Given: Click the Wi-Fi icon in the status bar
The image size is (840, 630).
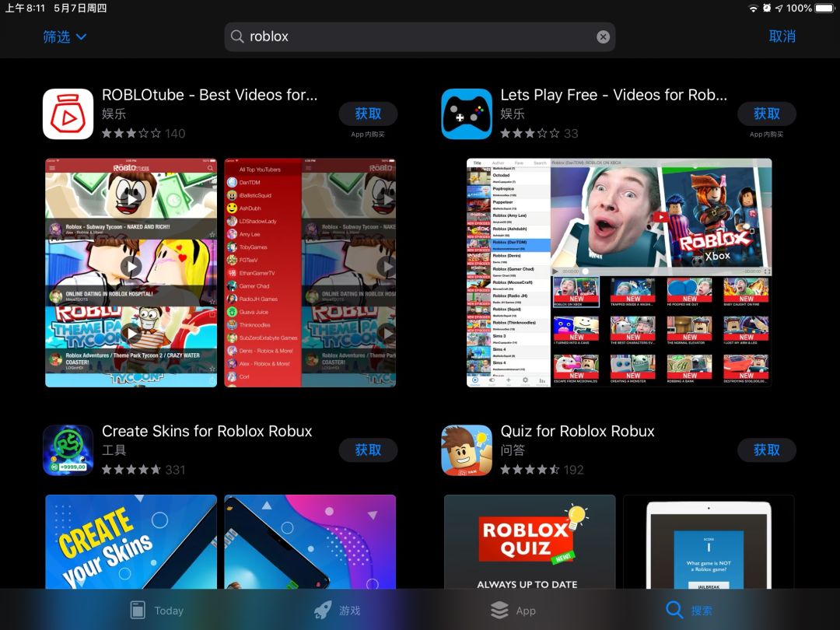Looking at the screenshot, I should (753, 8).
